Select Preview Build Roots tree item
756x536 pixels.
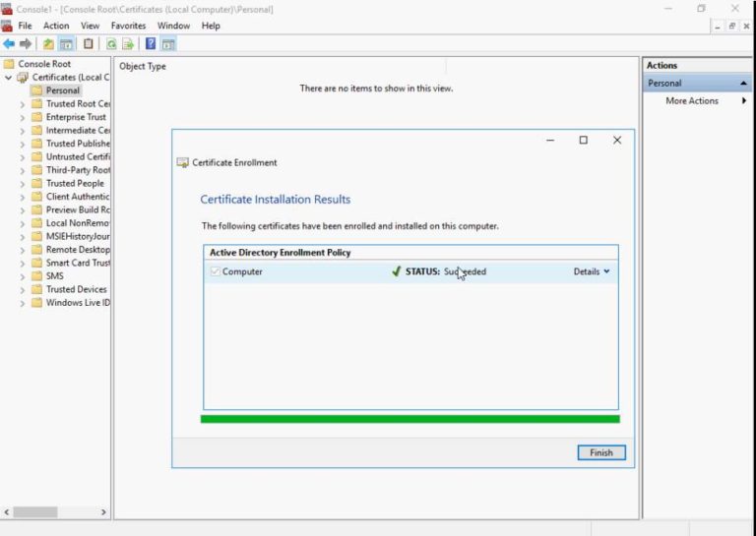coord(78,209)
